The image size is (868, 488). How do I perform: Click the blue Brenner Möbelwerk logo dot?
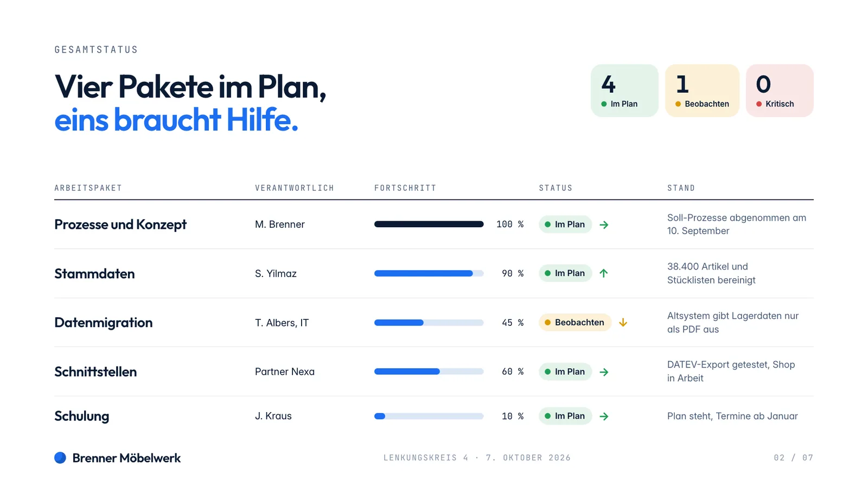pyautogui.click(x=60, y=458)
